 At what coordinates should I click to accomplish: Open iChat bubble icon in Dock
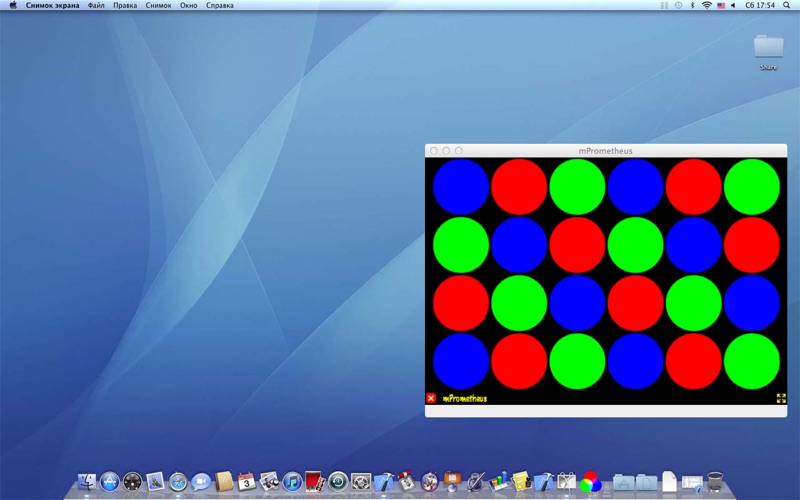click(x=201, y=481)
